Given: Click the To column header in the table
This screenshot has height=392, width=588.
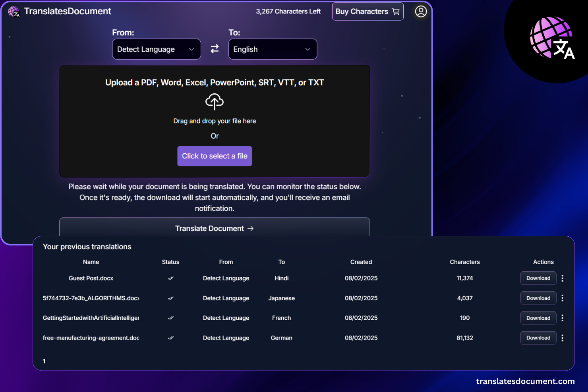Looking at the screenshot, I should click(282, 262).
